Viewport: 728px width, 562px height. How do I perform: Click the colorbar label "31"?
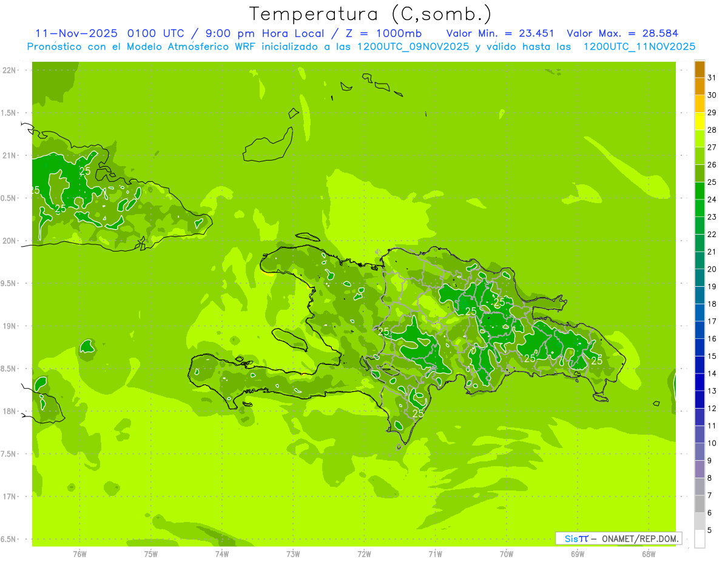[712, 78]
